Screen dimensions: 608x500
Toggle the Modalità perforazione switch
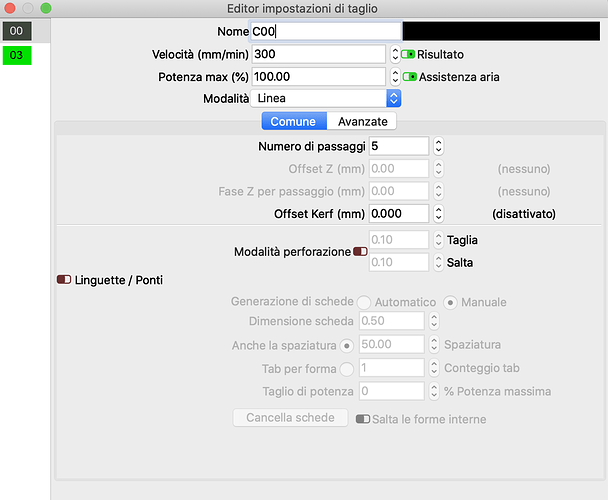click(360, 252)
